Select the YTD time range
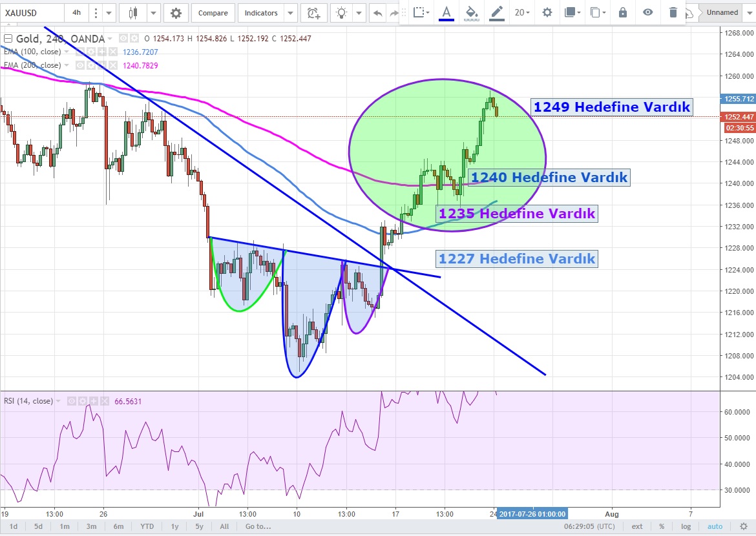The height and width of the screenshot is (536, 756). pos(147,526)
